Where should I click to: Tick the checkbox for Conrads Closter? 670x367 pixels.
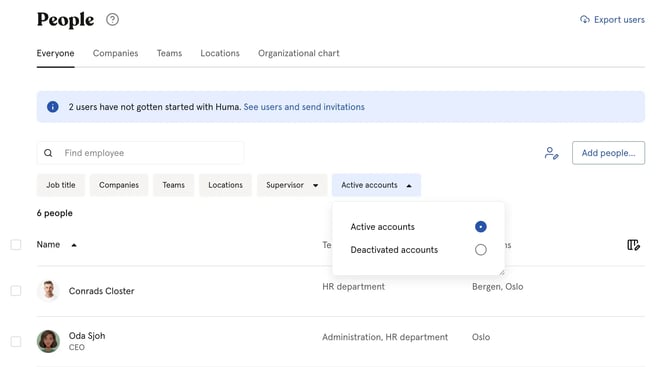[16, 291]
